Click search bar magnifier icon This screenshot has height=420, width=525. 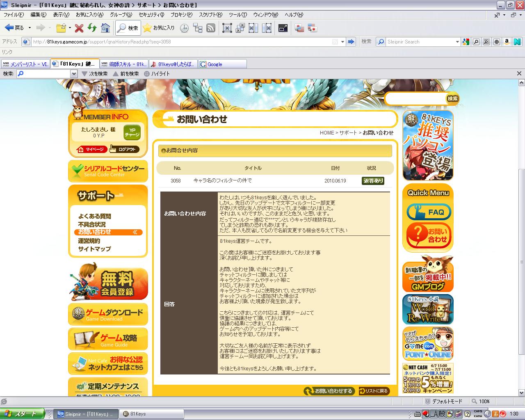[x=381, y=42]
